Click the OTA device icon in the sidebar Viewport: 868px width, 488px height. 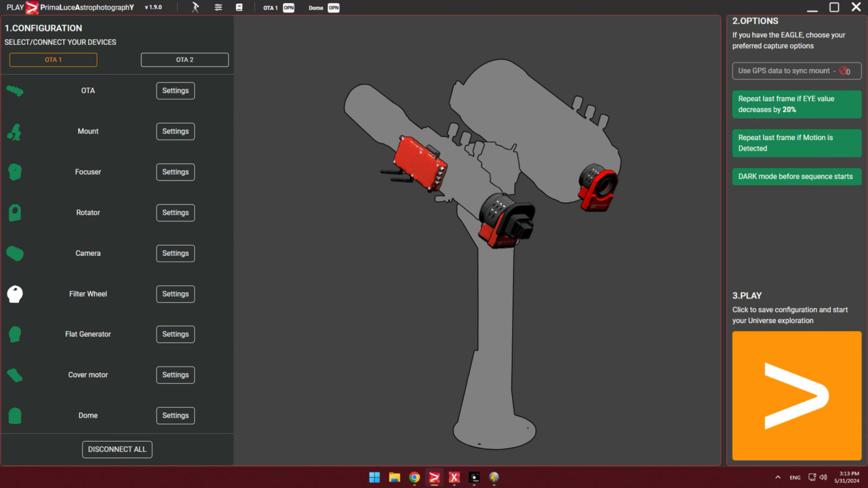[15, 90]
